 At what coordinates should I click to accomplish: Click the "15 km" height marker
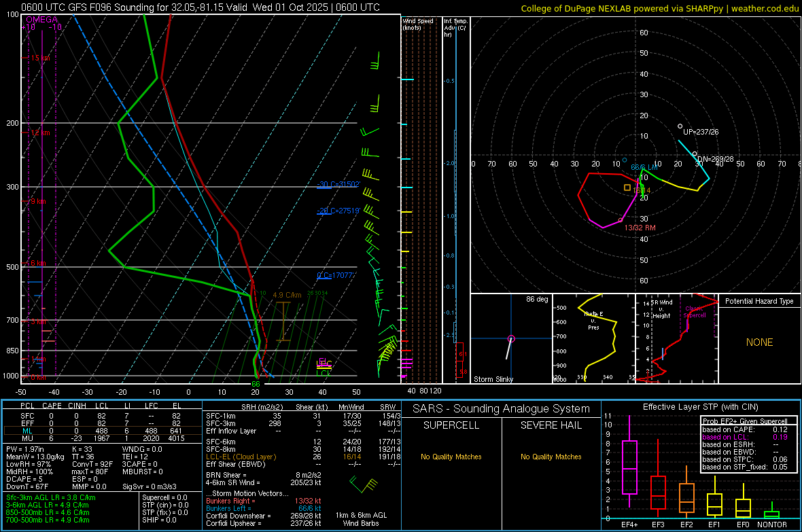40,58
